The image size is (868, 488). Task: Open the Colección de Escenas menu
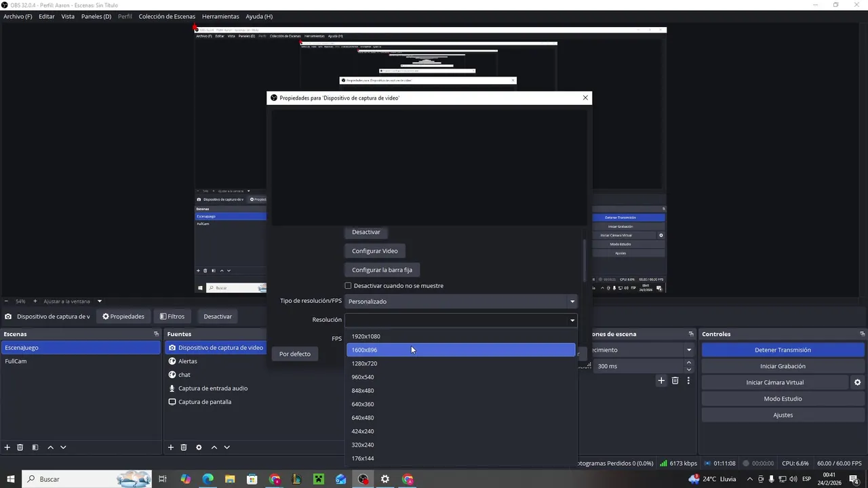click(167, 16)
